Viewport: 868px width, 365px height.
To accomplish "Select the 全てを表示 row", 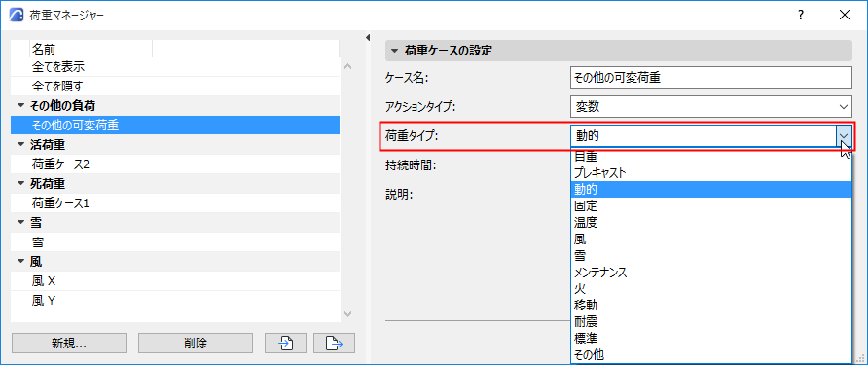I will (x=175, y=67).
